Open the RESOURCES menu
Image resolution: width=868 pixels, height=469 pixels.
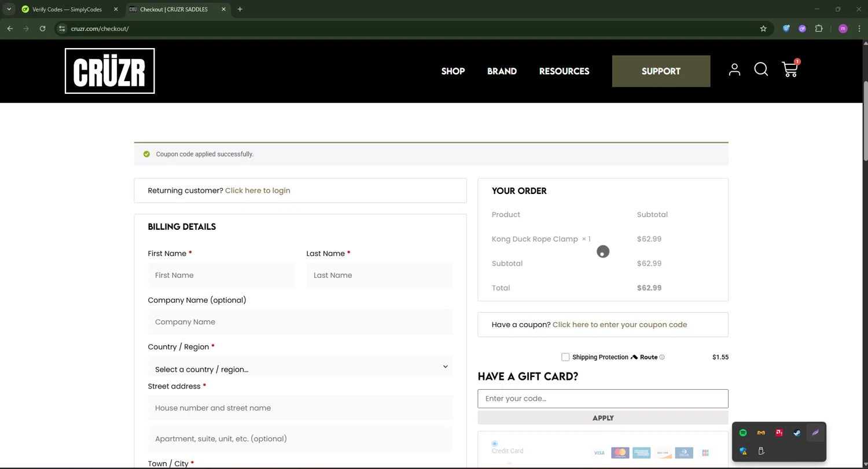click(564, 71)
